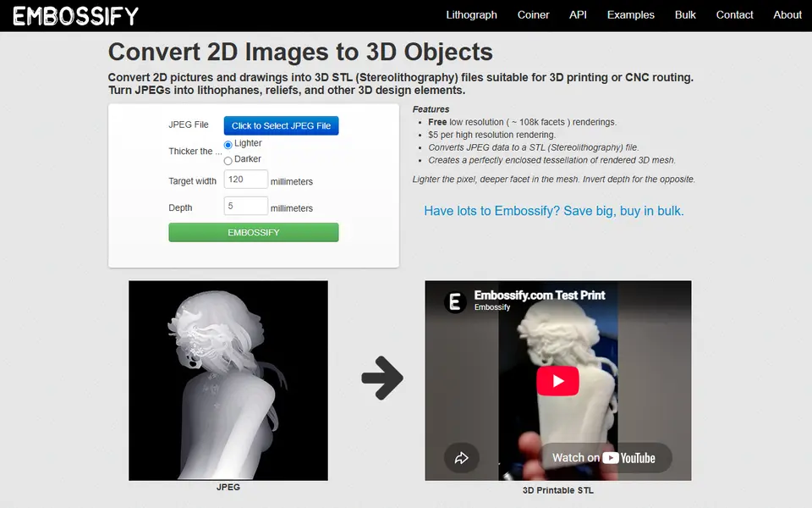
Task: Open the Contact page
Action: pyautogui.click(x=734, y=15)
